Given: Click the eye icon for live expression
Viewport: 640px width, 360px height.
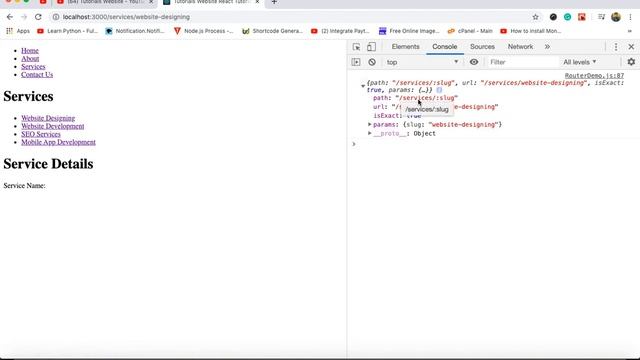Looking at the screenshot, I should coord(474,62).
